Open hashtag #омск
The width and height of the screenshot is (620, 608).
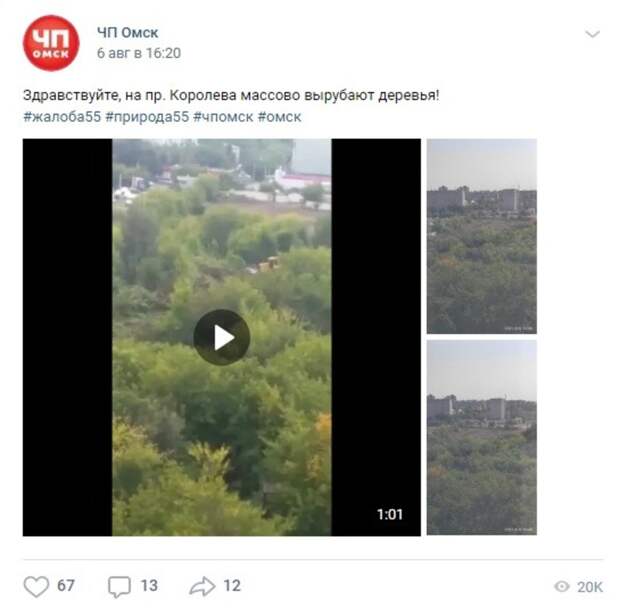[280, 117]
